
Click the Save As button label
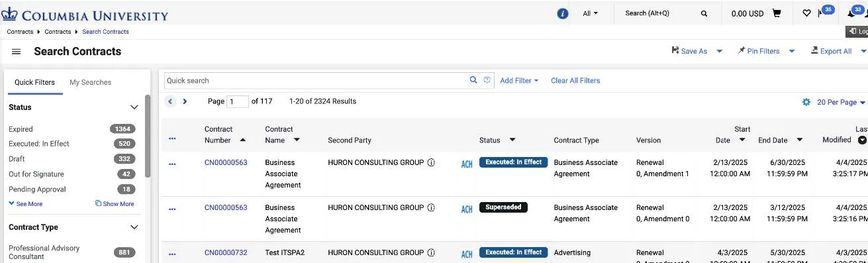(x=694, y=51)
